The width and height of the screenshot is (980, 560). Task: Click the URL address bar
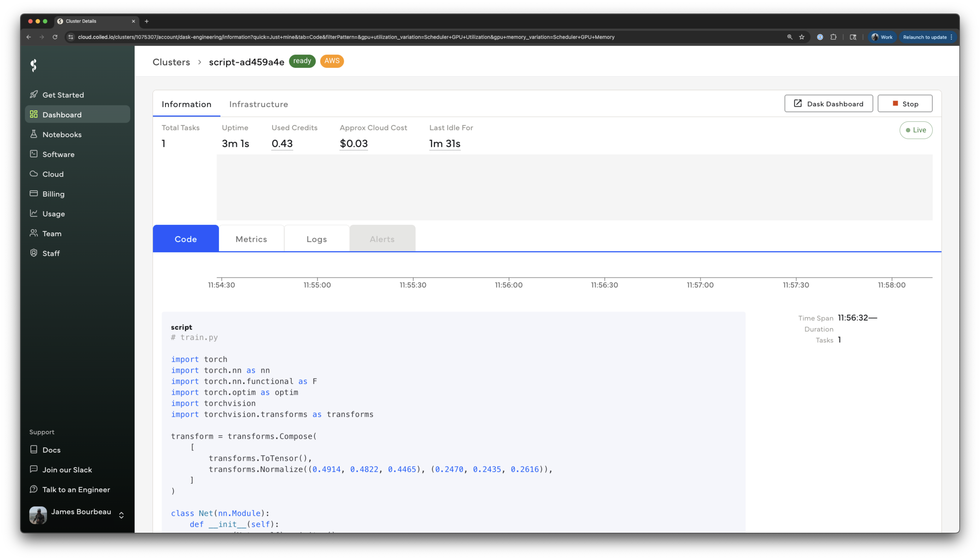click(x=346, y=37)
